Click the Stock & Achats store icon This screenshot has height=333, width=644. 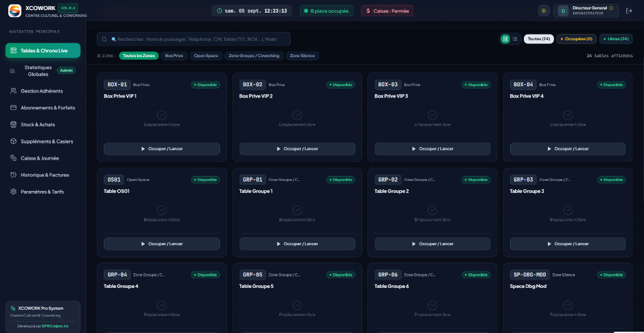(x=13, y=124)
